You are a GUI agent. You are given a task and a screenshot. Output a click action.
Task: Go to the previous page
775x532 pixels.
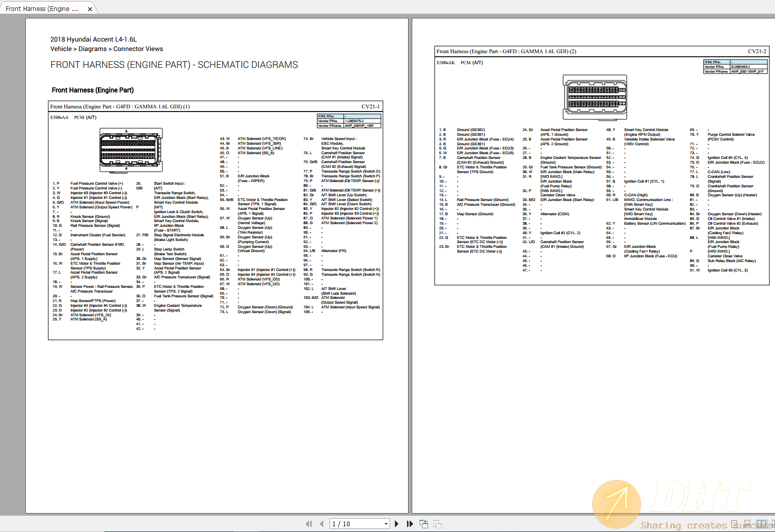[x=321, y=524]
